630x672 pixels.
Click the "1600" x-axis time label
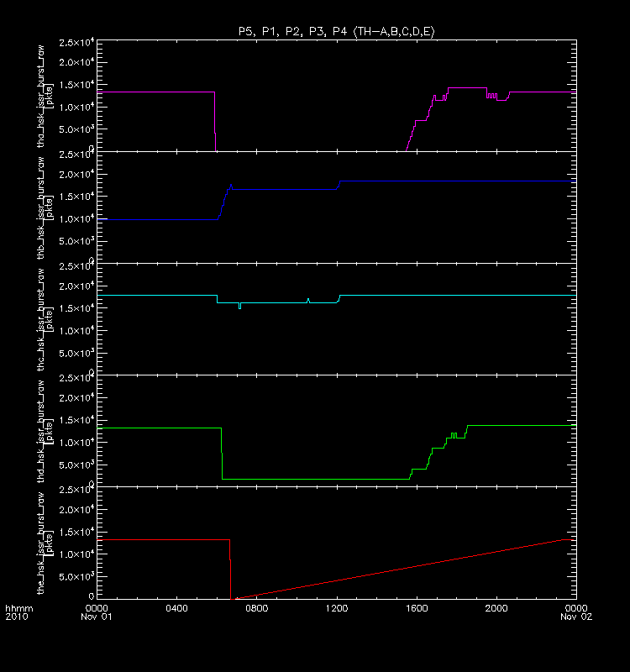click(417, 608)
